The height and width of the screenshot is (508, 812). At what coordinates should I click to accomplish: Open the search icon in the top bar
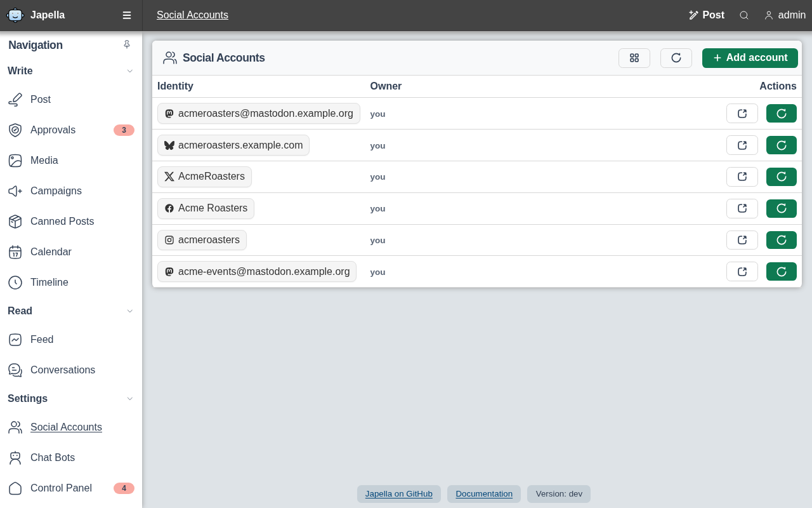[744, 15]
